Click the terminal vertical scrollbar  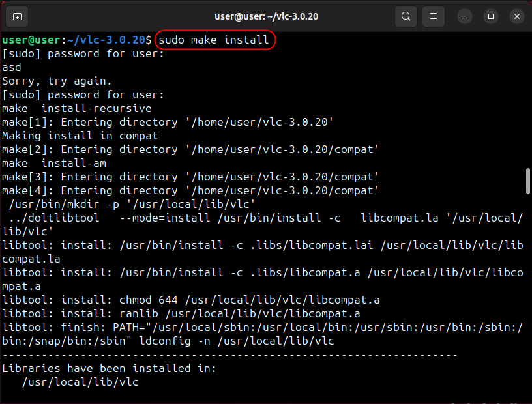click(527, 181)
